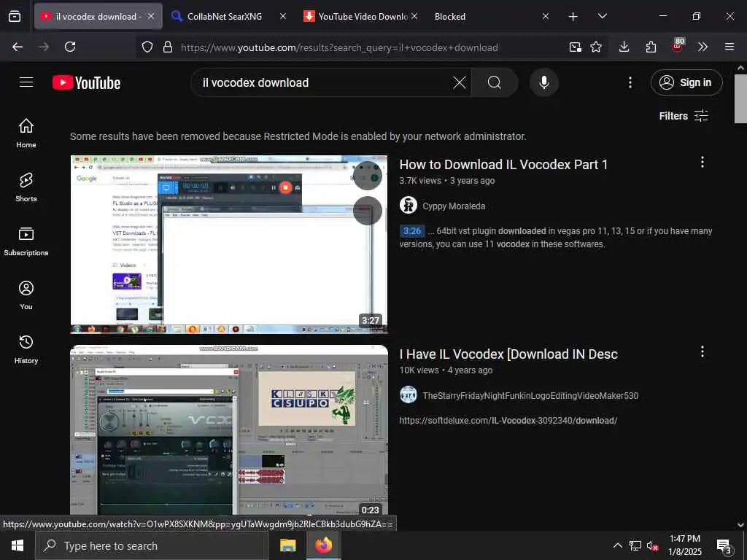The image size is (747, 560).
Task: Clear the YouTube search query with X
Action: click(460, 83)
